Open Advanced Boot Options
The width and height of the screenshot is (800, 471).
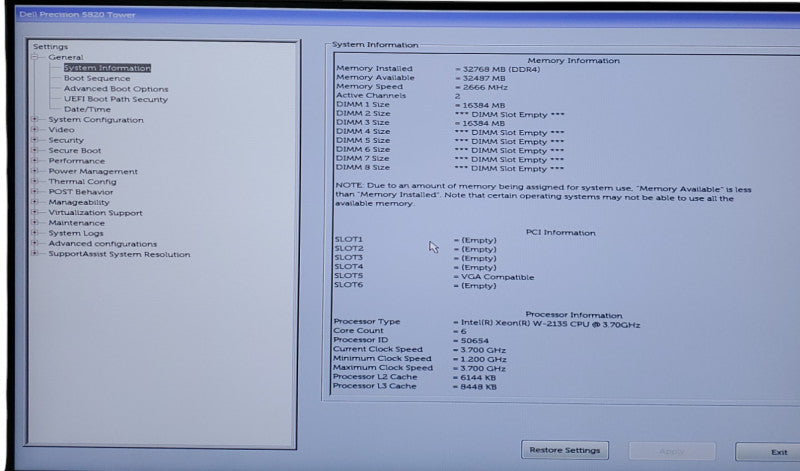click(x=116, y=89)
